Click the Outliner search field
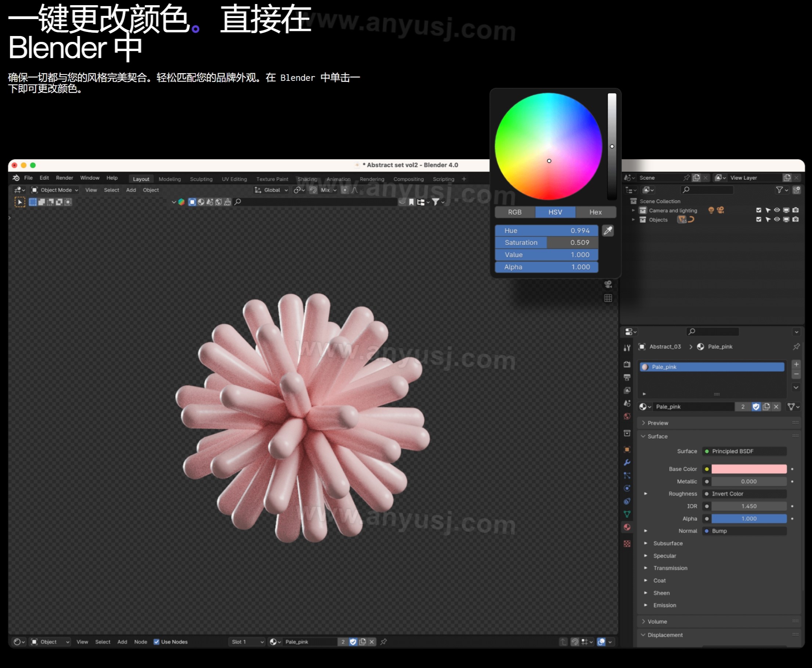Screen dimensions: 812x668 coord(707,190)
